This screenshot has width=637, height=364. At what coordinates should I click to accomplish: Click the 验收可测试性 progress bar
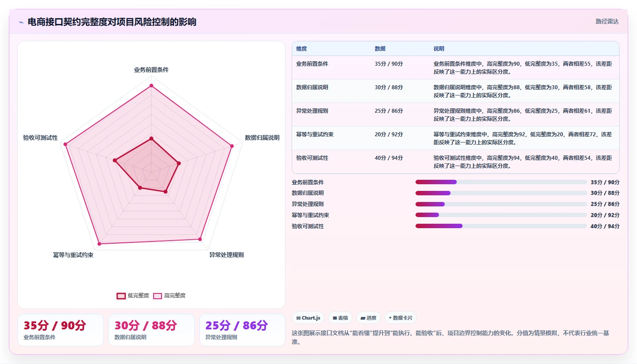pos(501,226)
